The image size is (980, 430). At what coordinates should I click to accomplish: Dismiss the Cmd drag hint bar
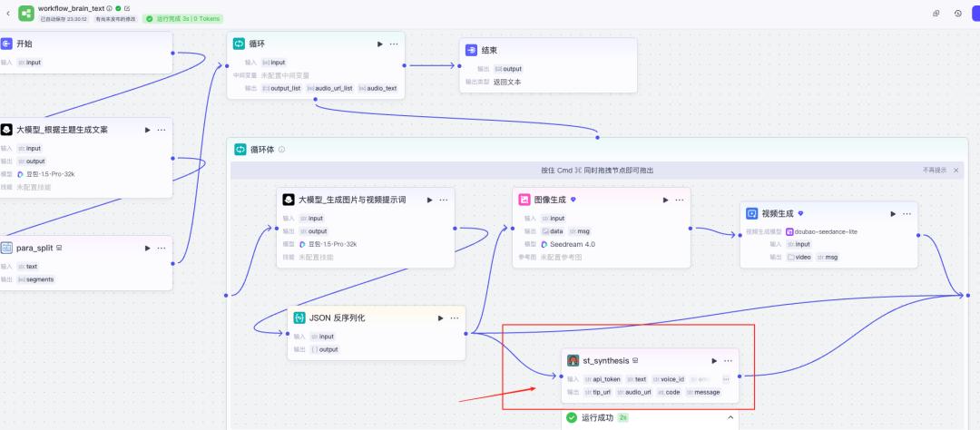955,171
